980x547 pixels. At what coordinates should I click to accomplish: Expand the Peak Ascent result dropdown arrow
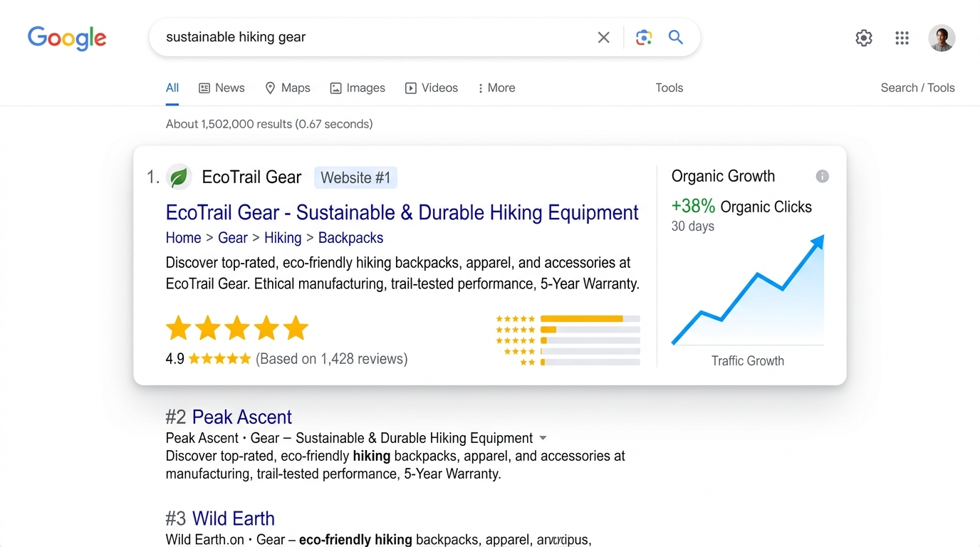coord(543,438)
